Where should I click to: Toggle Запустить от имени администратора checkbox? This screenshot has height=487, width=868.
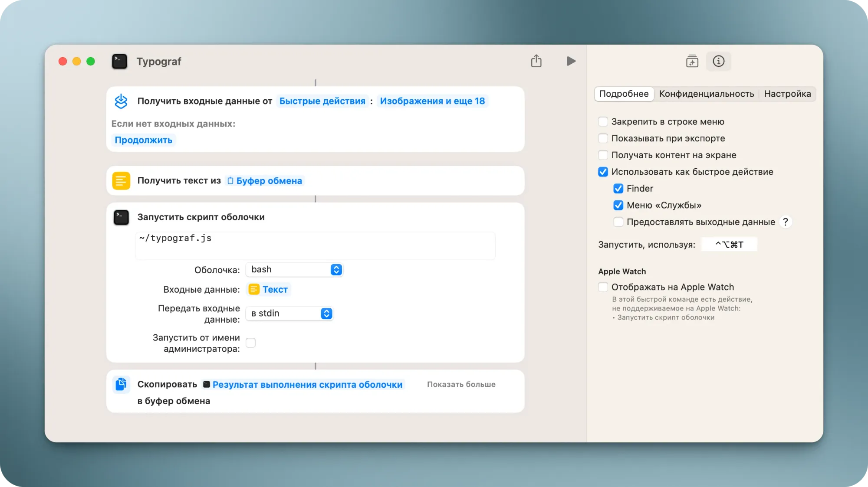[250, 343]
